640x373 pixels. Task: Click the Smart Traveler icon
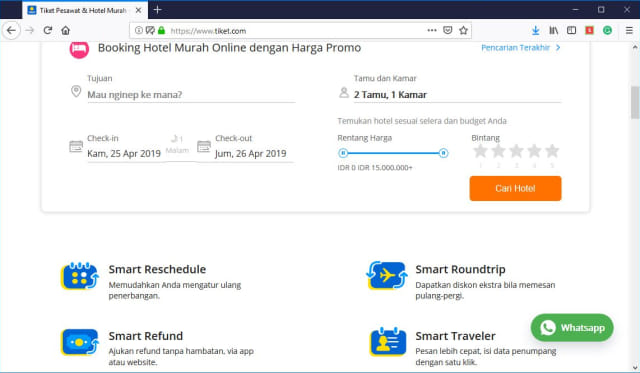click(x=388, y=342)
